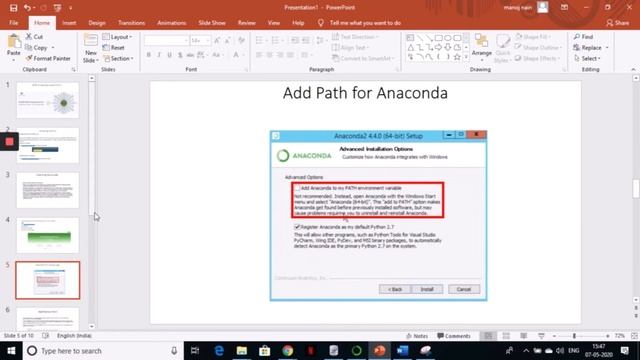
Task: Undo the last action
Action: click(27, 8)
